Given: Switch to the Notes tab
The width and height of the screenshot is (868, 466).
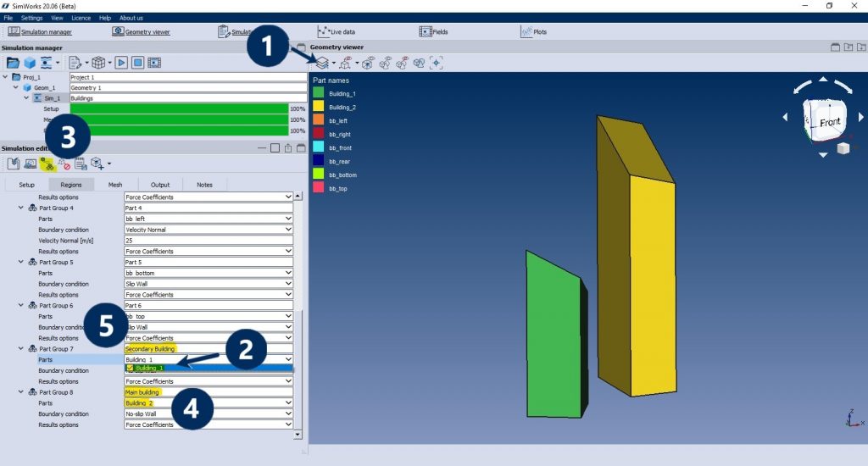Looking at the screenshot, I should [204, 185].
